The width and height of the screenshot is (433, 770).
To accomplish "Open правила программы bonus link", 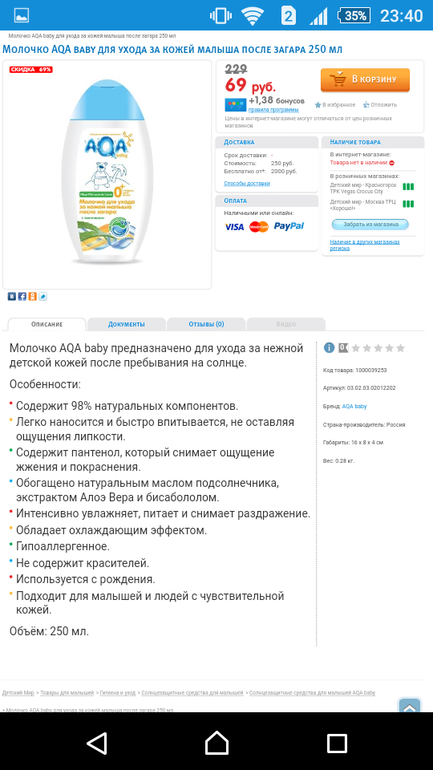I will tap(273, 110).
